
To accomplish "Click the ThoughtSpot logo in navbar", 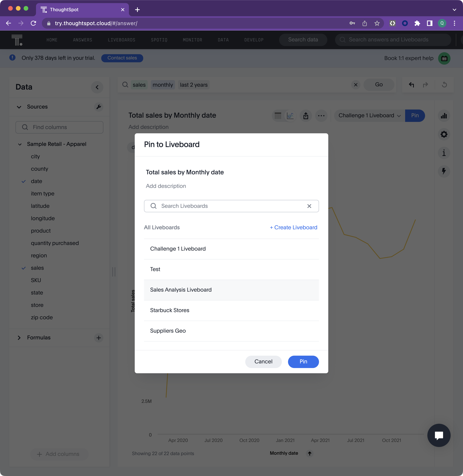I will tap(17, 40).
